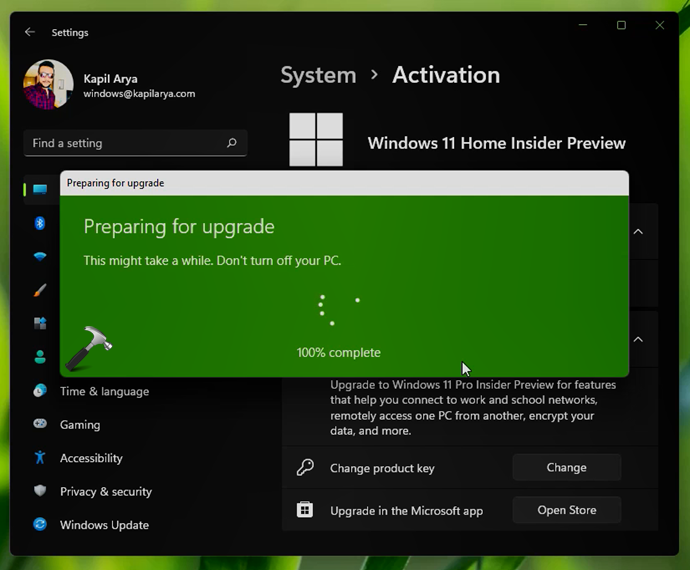Screen dimensions: 690x570
Task: Collapse the upper section chevron on the right
Action: pyautogui.click(x=638, y=232)
